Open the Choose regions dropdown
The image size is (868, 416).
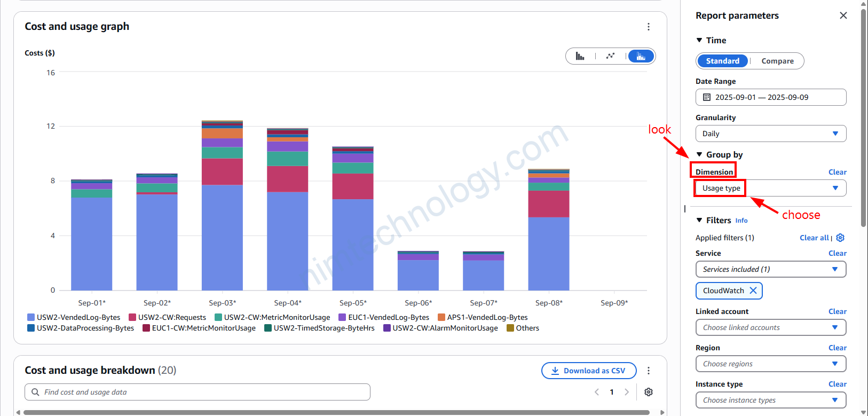click(x=770, y=364)
